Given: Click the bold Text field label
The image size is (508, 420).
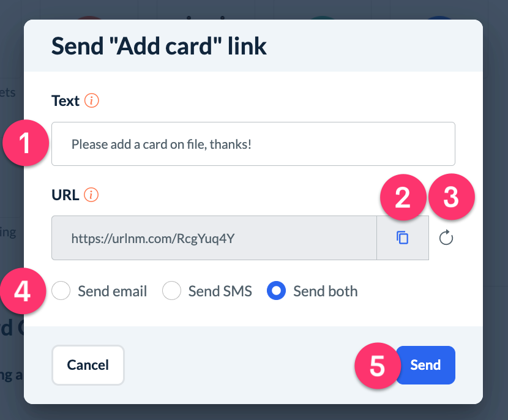Looking at the screenshot, I should click(65, 101).
